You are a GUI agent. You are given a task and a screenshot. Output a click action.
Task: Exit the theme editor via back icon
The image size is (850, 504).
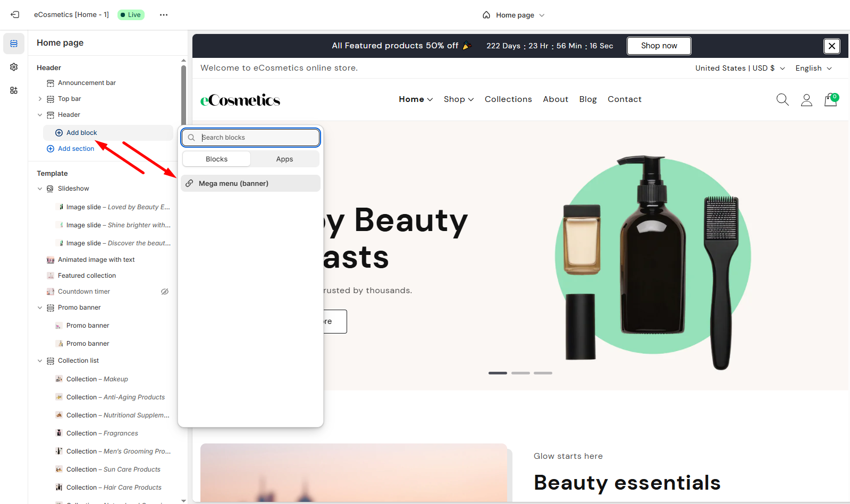click(15, 15)
